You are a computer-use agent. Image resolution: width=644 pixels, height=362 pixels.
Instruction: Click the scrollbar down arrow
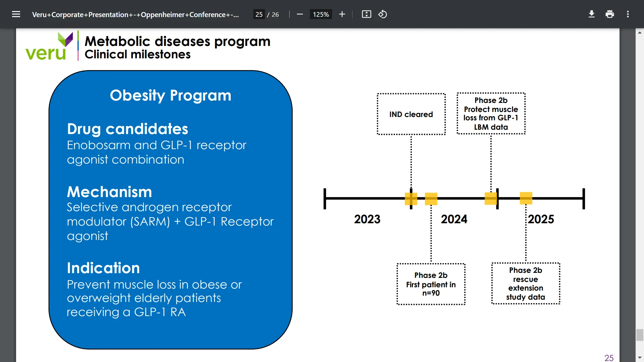640,358
